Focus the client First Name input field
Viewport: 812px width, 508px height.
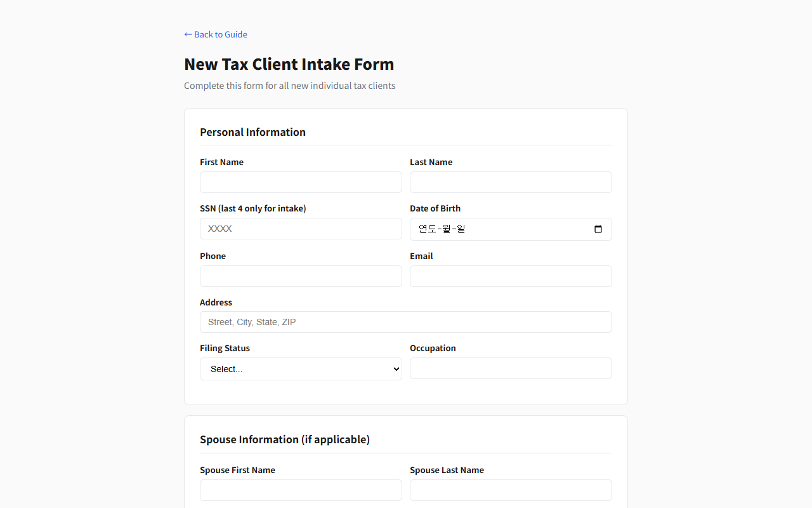[x=301, y=182]
